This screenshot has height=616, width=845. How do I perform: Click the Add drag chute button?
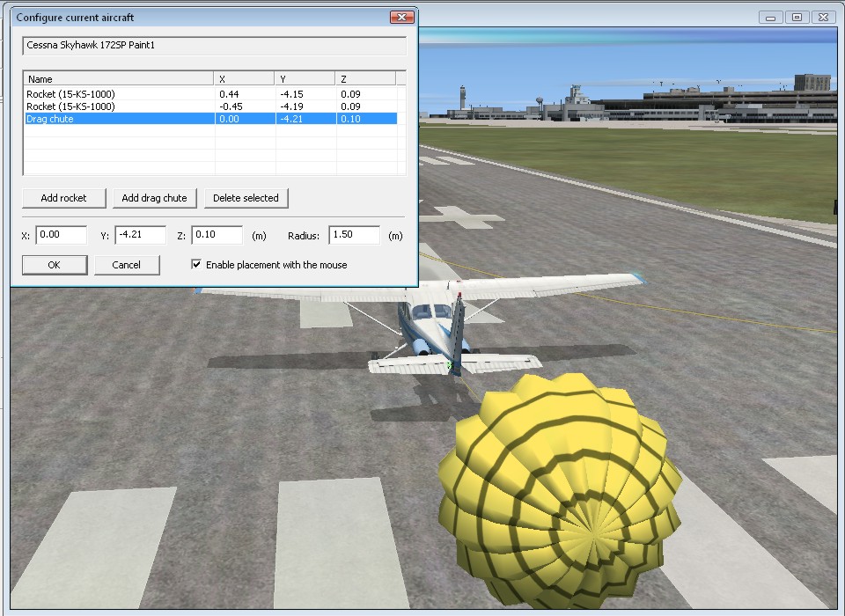(154, 198)
